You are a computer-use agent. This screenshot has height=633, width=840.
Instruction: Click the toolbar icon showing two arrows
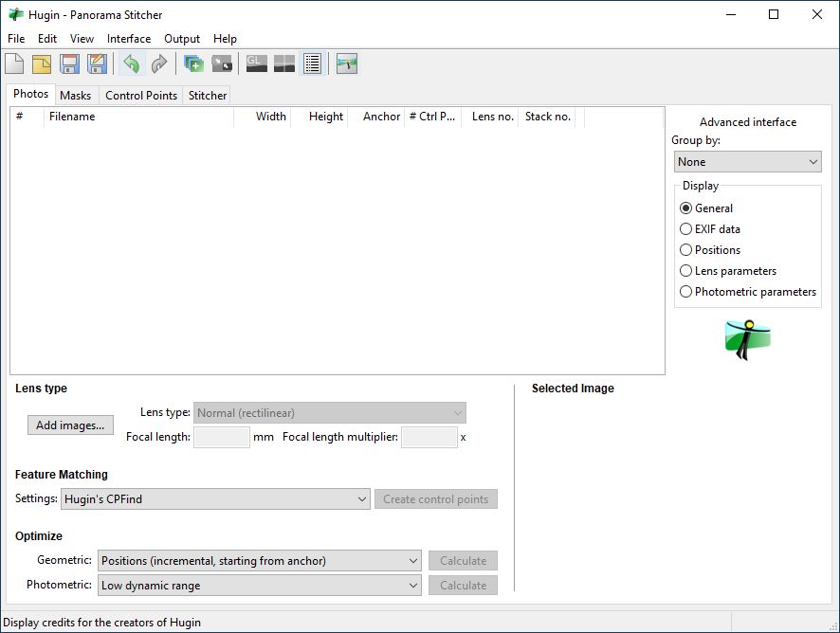(x=222, y=63)
